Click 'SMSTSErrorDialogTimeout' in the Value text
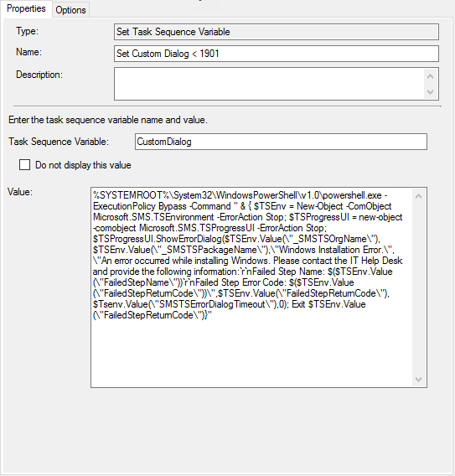Screen dimensions: 455x476 [x=212, y=304]
